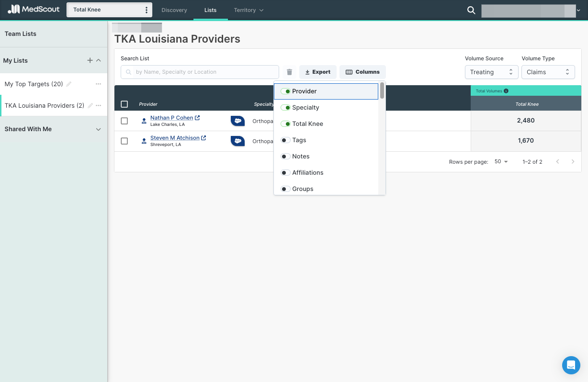Select TKA Louisiana Providers (2) list

pyautogui.click(x=44, y=105)
